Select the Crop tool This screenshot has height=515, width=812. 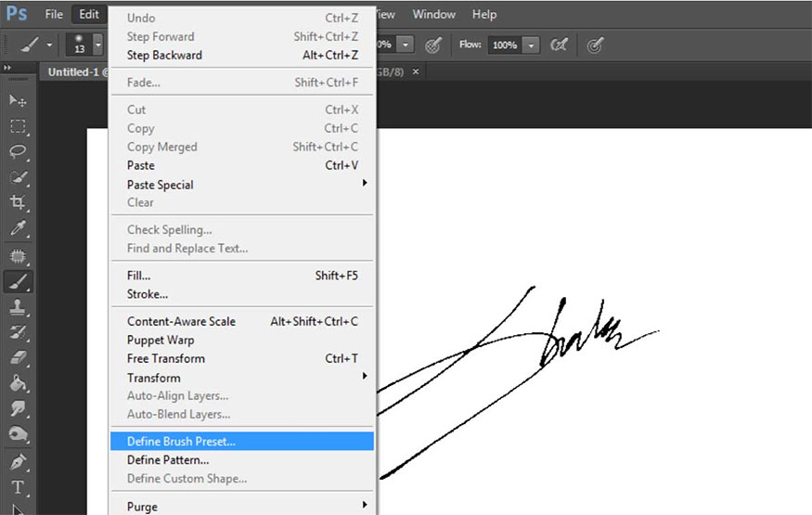18,202
